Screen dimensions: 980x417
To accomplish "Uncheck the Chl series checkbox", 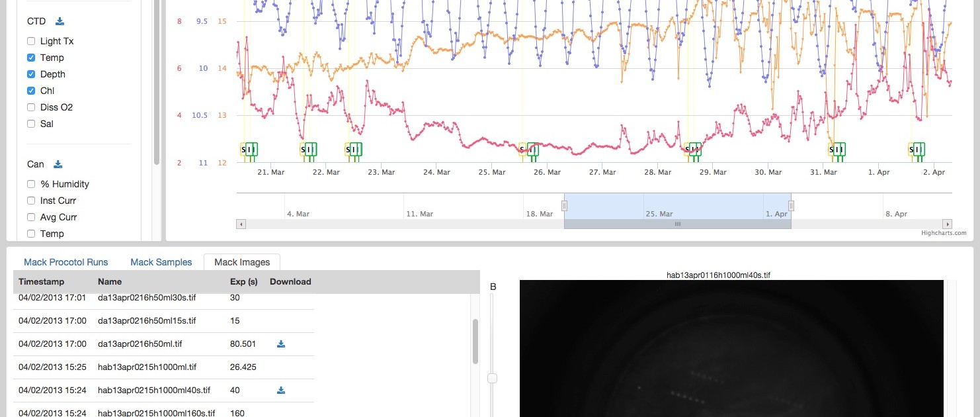I will tap(31, 91).
